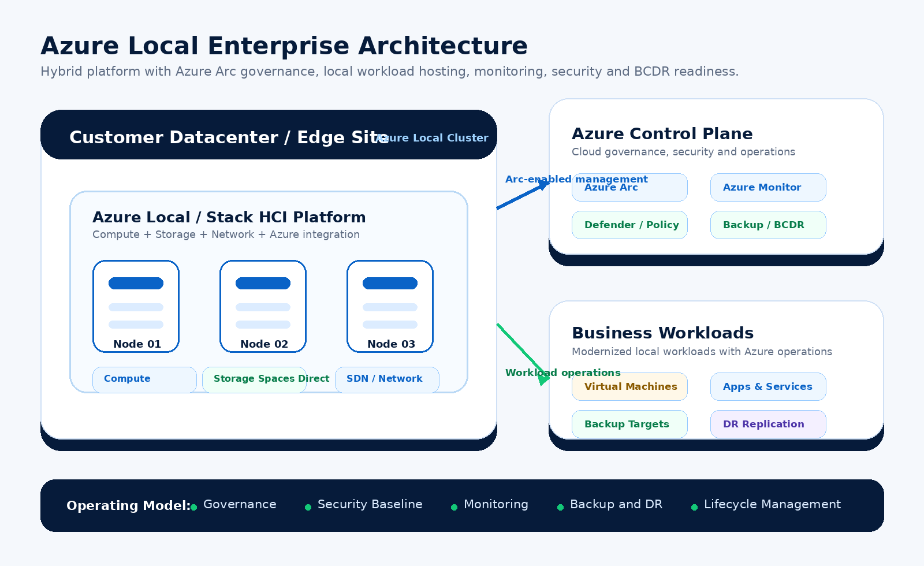This screenshot has height=566, width=924.
Task: Click the Backup / BCDR chip
Action: (769, 225)
